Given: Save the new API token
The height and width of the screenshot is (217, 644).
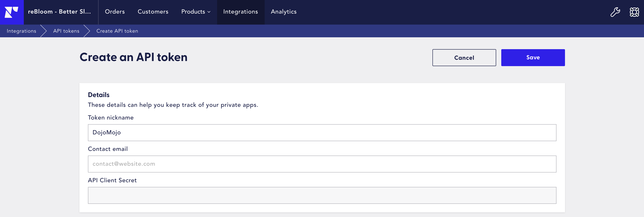Looking at the screenshot, I should point(533,58).
